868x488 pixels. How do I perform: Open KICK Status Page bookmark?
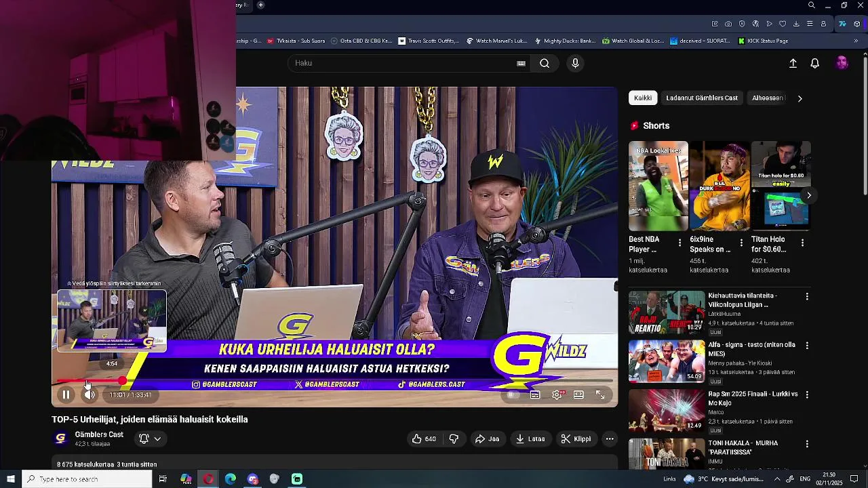coord(763,41)
